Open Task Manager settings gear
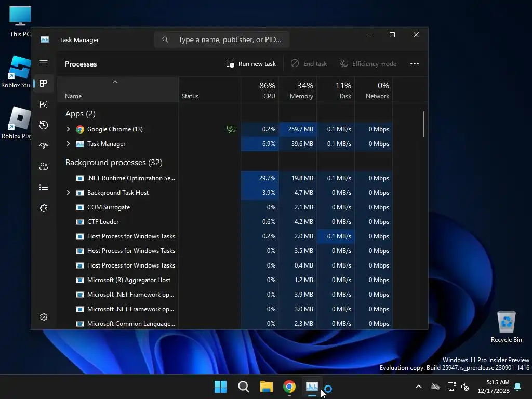Viewport: 532px width, 399px height. [44, 317]
